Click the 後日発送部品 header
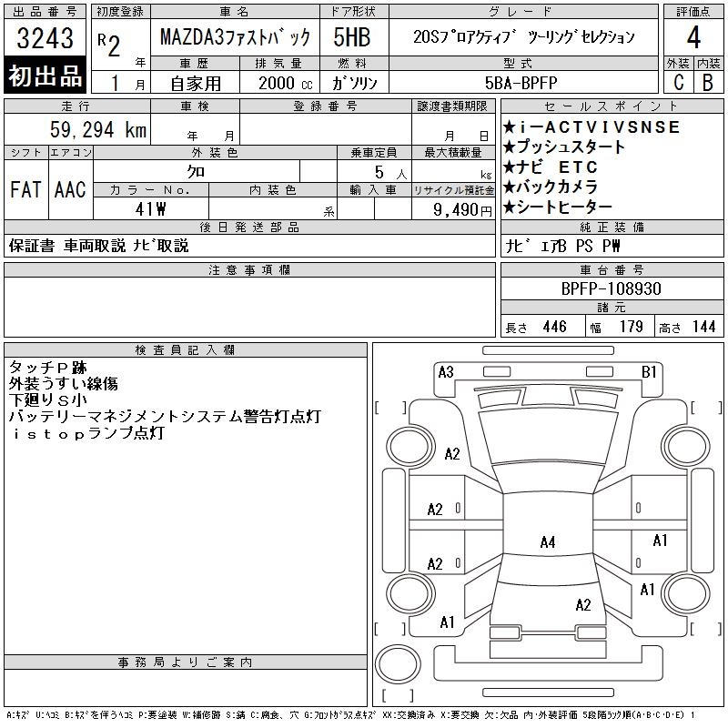This screenshot has height=728, width=728. click(249, 227)
